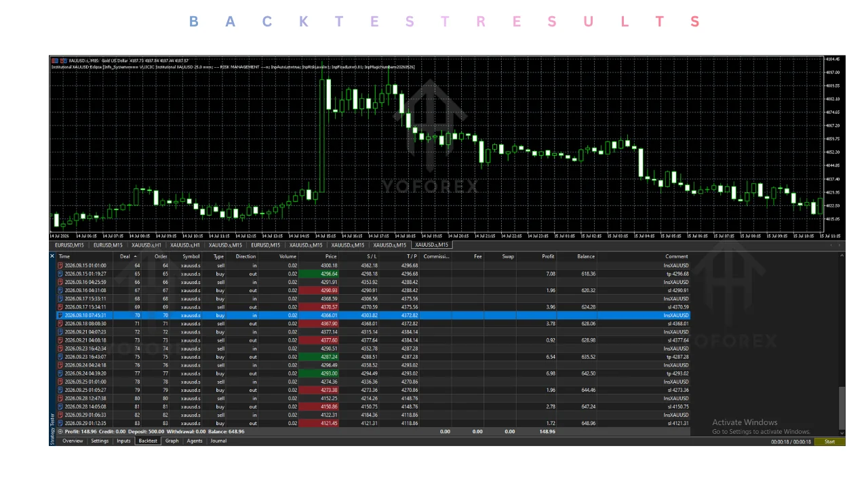Click the sell deal icon for deal 64
The width and height of the screenshot is (868, 488).
coord(60,266)
